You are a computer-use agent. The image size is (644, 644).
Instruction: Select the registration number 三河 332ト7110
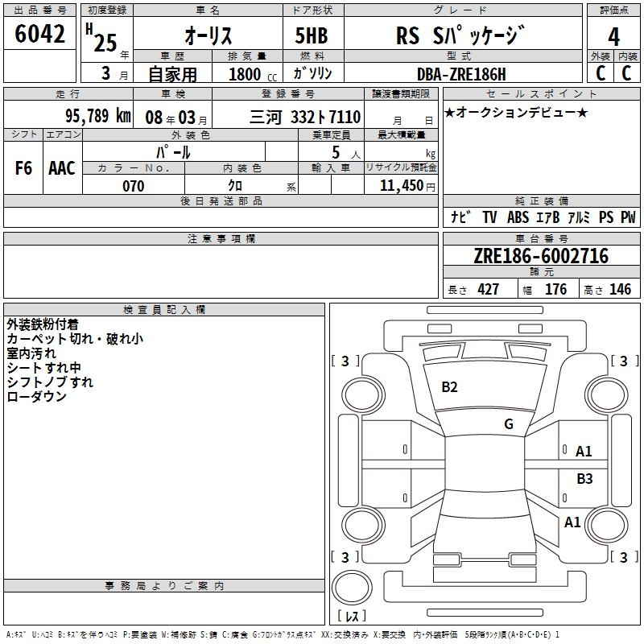305,118
